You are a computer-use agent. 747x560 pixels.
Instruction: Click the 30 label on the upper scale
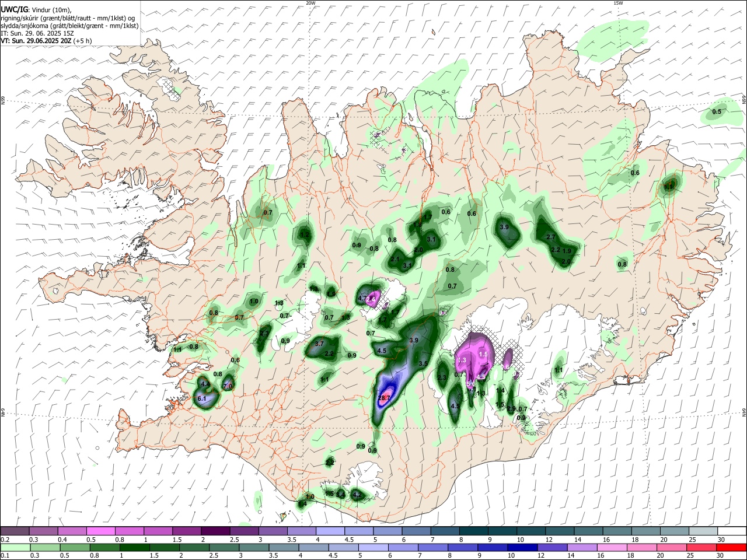click(x=721, y=540)
